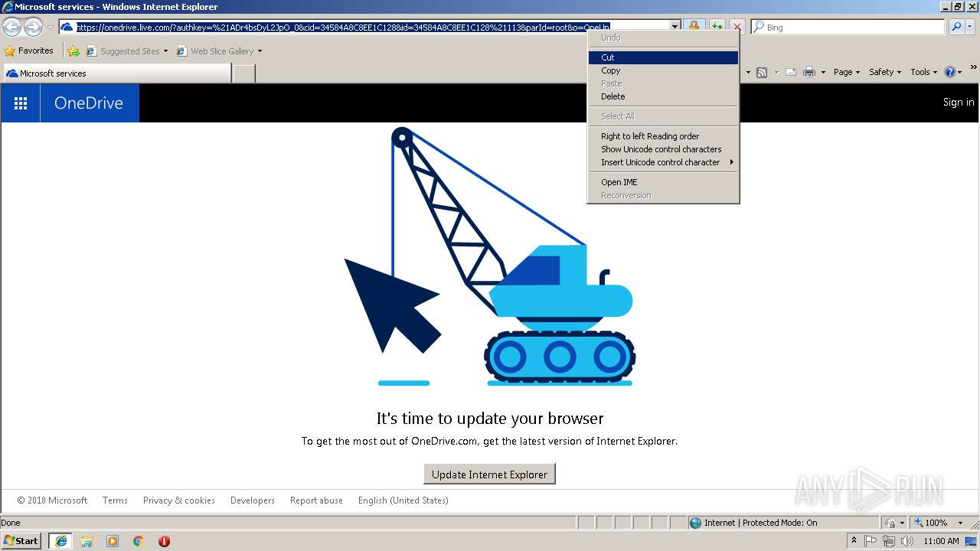Click the OneDrive logo text
Image resolution: width=980 pixels, height=551 pixels.
coord(89,103)
